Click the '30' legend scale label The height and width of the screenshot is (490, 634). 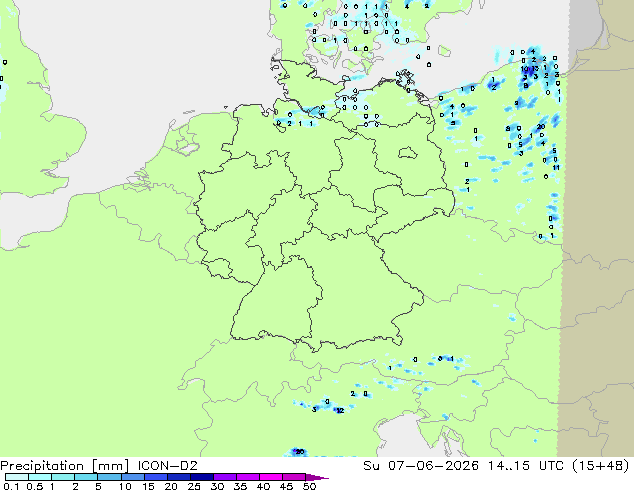[217, 486]
